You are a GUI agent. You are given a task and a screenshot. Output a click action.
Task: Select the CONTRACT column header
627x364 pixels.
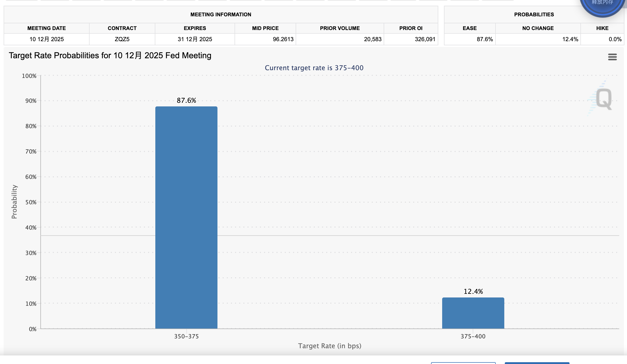[x=122, y=28]
